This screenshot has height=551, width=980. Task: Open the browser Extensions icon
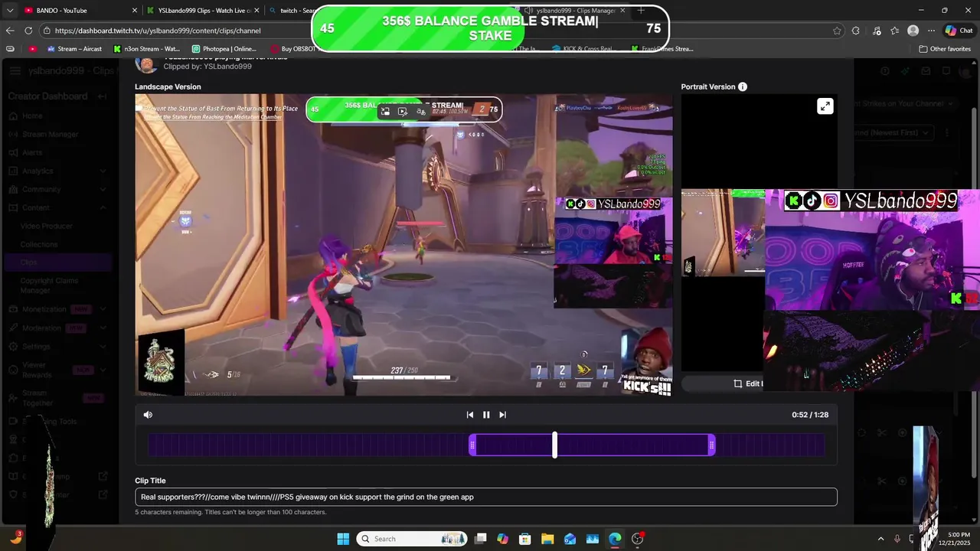pos(855,31)
